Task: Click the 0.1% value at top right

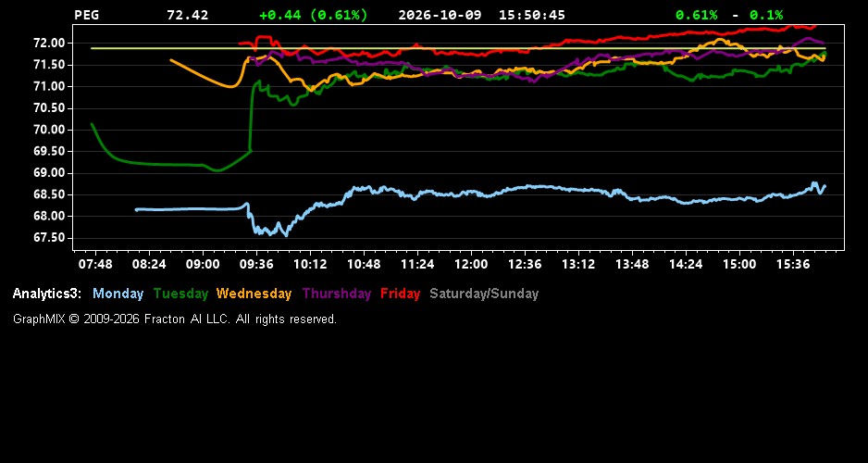Action: [x=766, y=15]
